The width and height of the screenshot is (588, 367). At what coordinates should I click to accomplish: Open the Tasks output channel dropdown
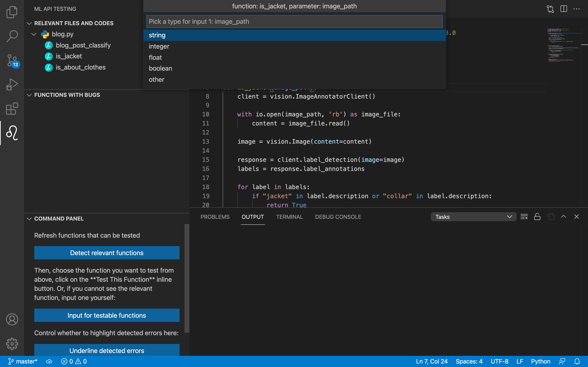point(473,217)
